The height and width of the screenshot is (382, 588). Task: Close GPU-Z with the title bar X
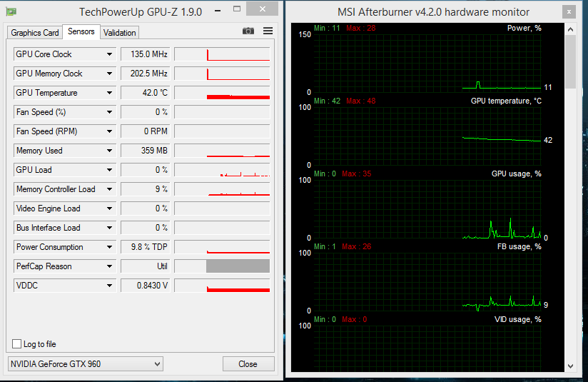(262, 9)
